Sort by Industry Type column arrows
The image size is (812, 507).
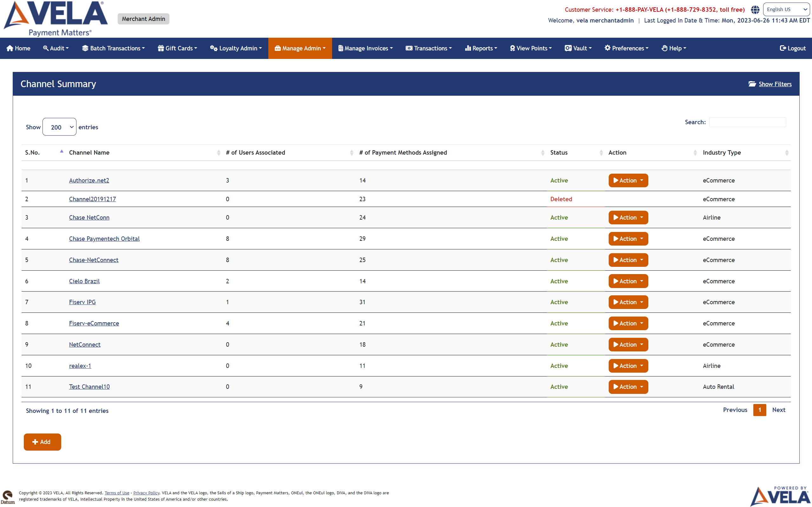point(787,153)
